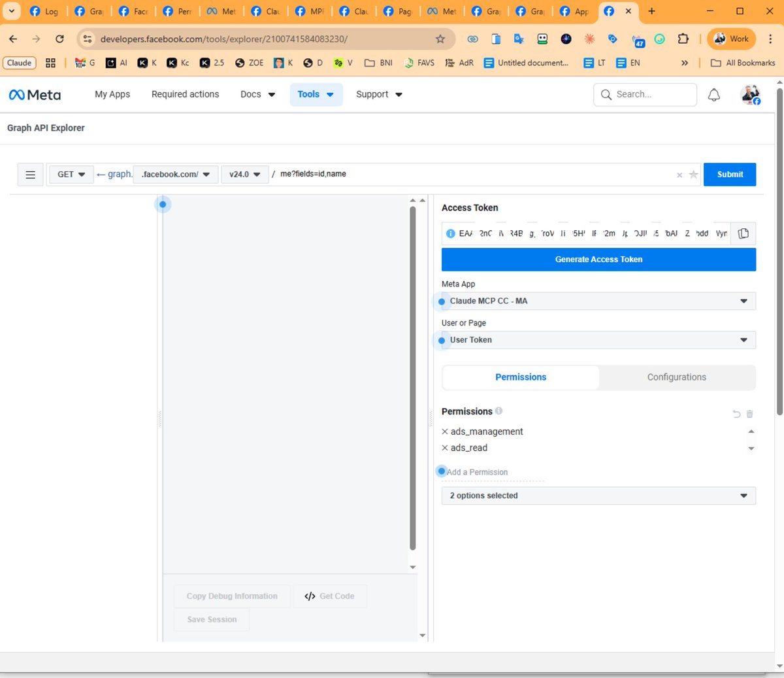Open the apps grid bookmark icon
Image resolution: width=784 pixels, height=678 pixels.
click(x=50, y=63)
